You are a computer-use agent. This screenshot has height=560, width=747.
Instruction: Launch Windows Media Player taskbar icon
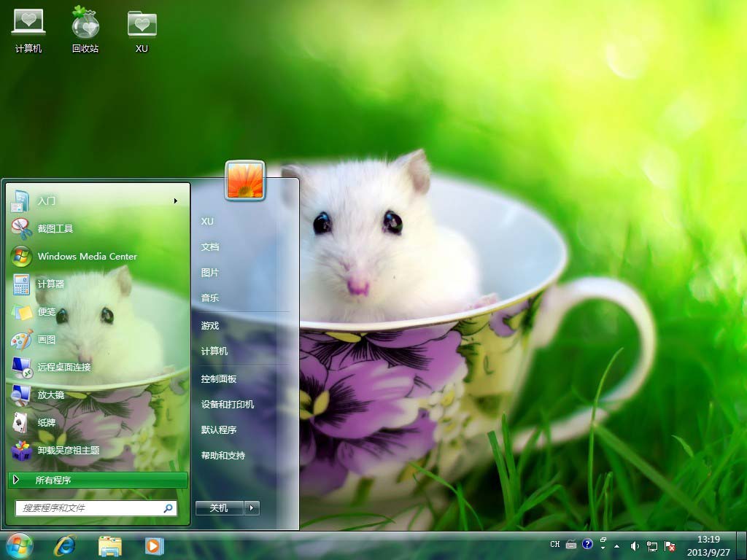tap(154, 545)
